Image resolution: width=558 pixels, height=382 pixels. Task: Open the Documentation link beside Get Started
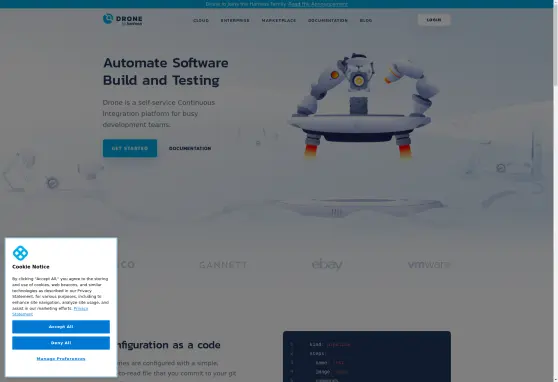tap(190, 148)
